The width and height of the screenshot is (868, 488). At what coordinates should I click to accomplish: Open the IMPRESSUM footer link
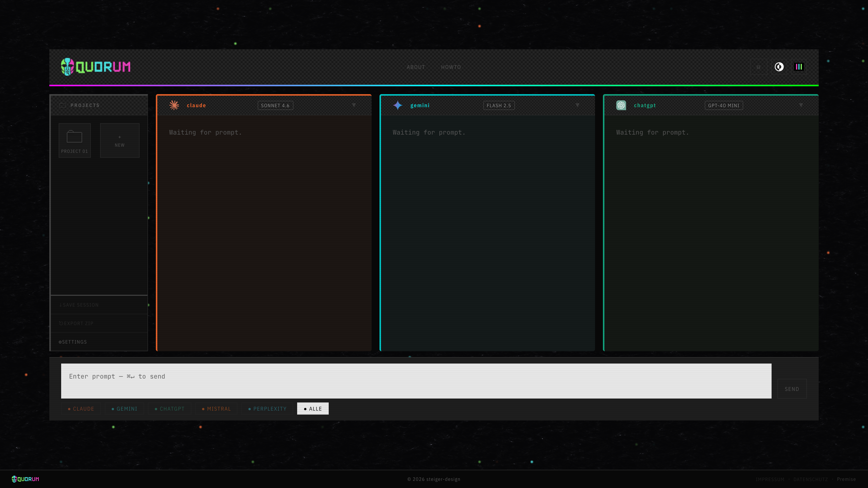(x=770, y=479)
